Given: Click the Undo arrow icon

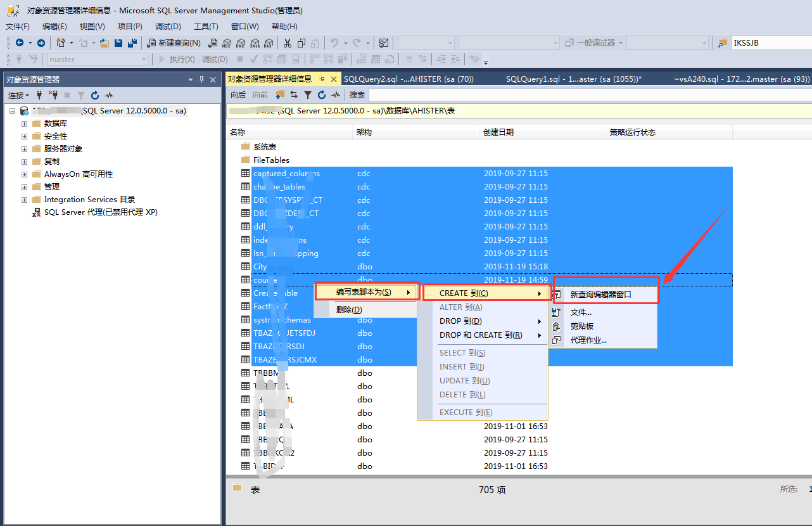Looking at the screenshot, I should click(334, 43).
